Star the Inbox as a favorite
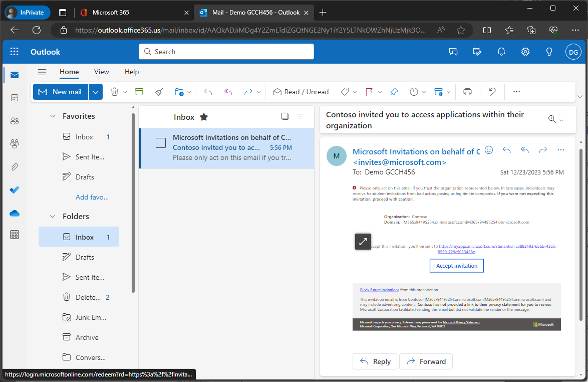 click(204, 117)
